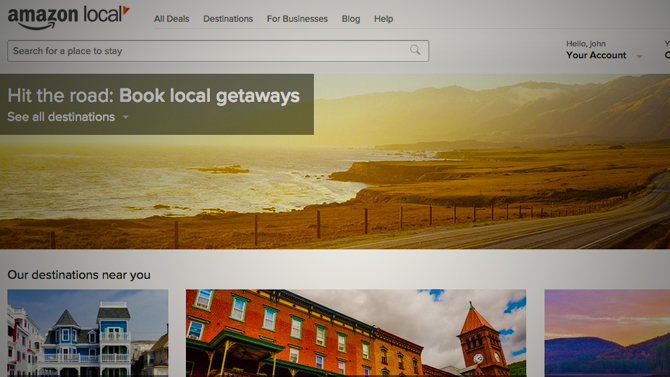Open the red brick clock tower destination
The height and width of the screenshot is (377, 670).
pyautogui.click(x=356, y=333)
